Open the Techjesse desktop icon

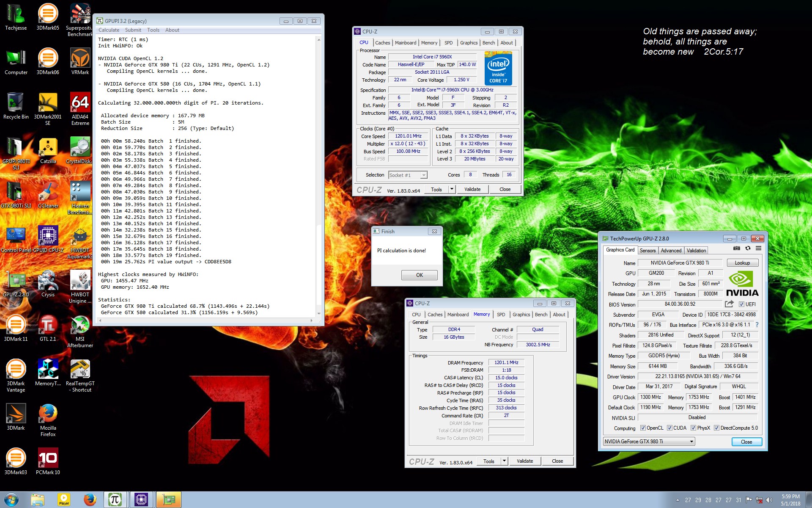tap(16, 17)
